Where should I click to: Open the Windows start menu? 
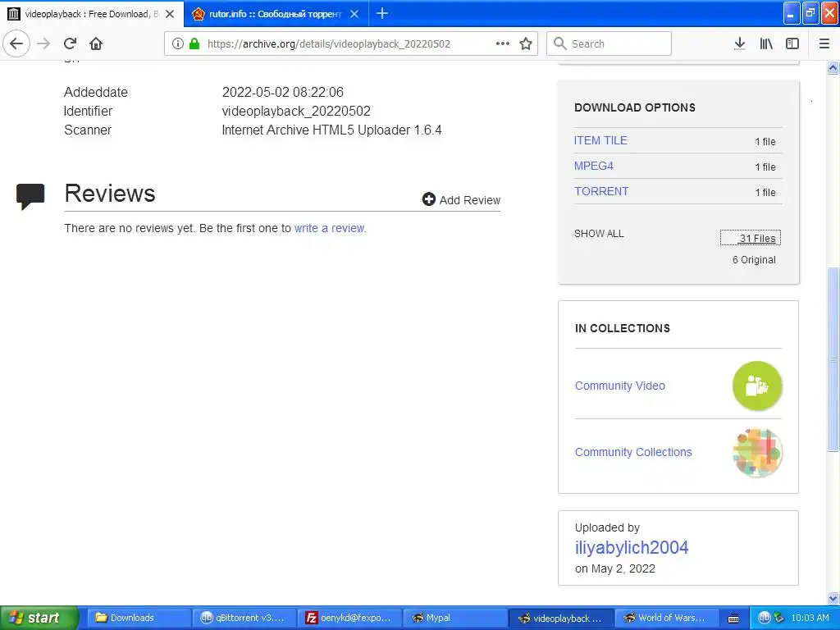[39, 618]
